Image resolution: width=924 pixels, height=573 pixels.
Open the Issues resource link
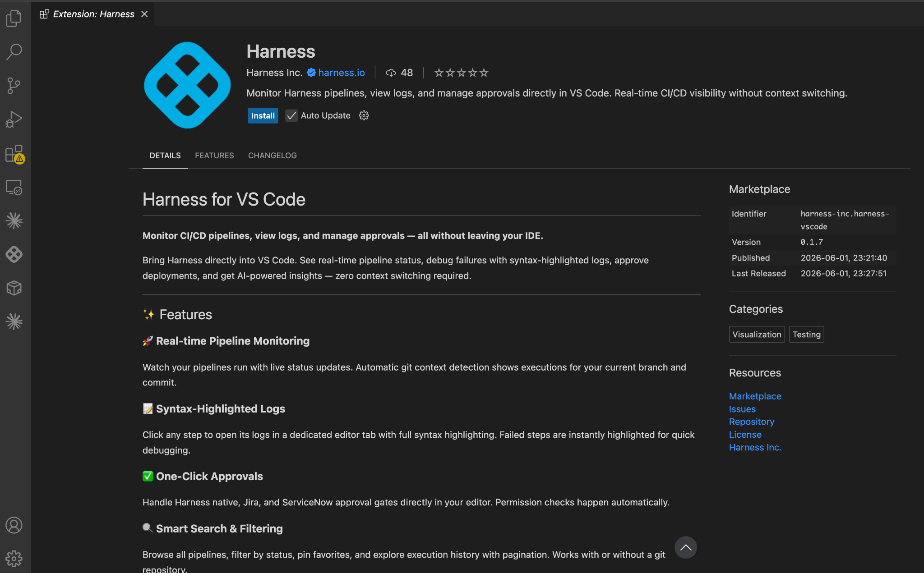tap(742, 409)
